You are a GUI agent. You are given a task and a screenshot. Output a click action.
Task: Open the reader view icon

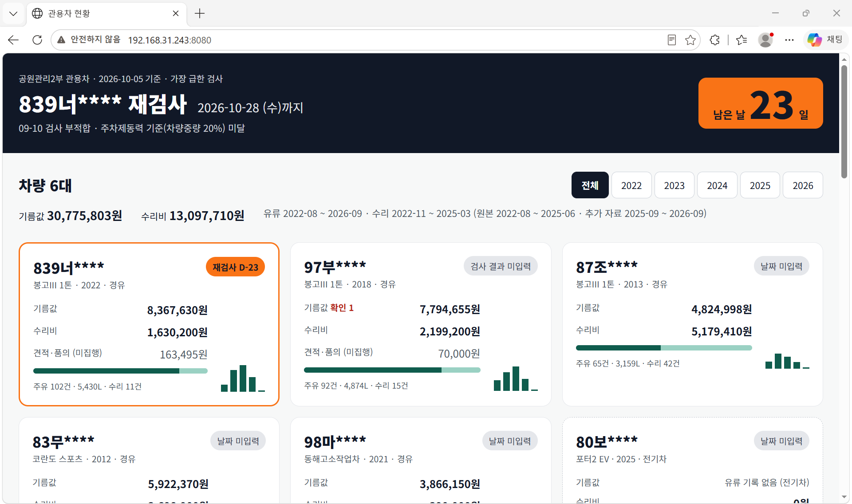tap(672, 40)
